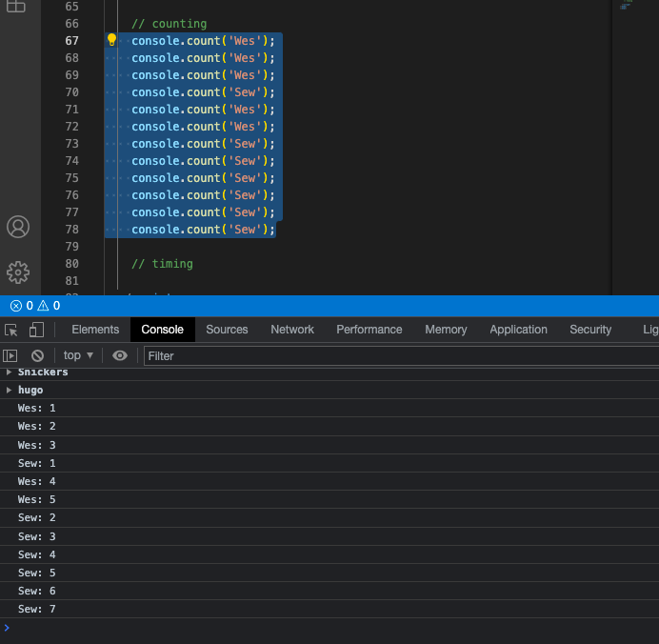Activate the inspect element picker
Image resolution: width=659 pixels, height=644 pixels.
coord(11,330)
